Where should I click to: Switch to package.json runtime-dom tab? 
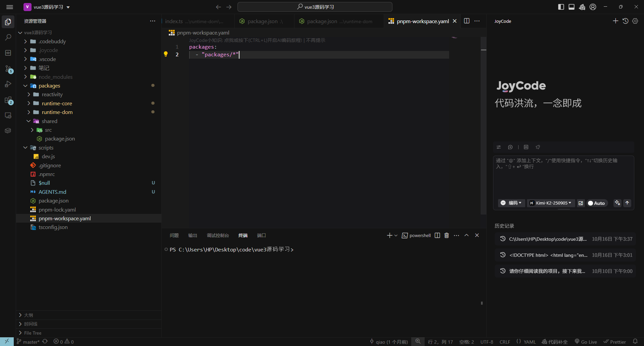click(339, 21)
